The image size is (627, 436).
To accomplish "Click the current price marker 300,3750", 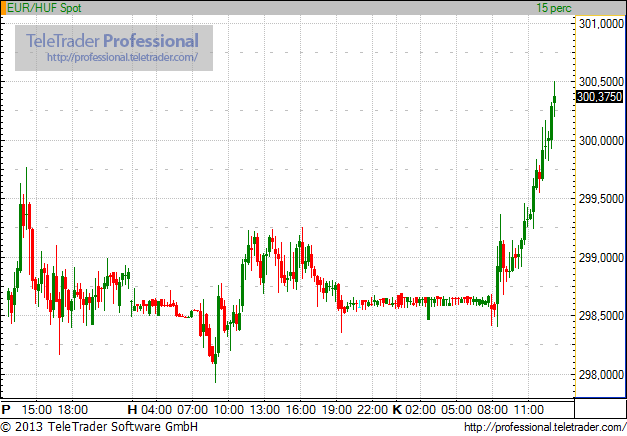I will point(599,96).
